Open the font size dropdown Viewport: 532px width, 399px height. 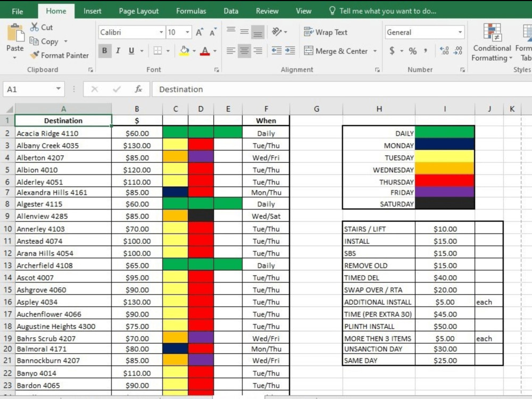click(187, 32)
